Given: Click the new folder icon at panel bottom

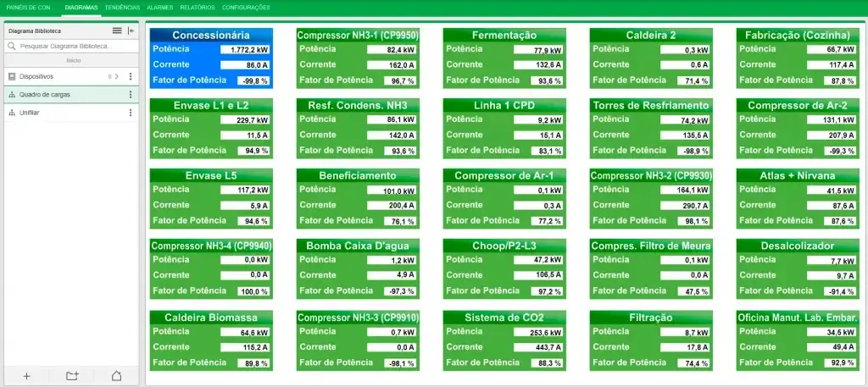Looking at the screenshot, I should (x=72, y=376).
